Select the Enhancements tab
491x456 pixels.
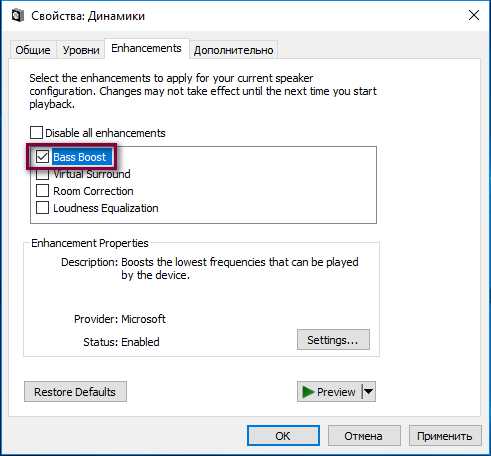(x=146, y=48)
